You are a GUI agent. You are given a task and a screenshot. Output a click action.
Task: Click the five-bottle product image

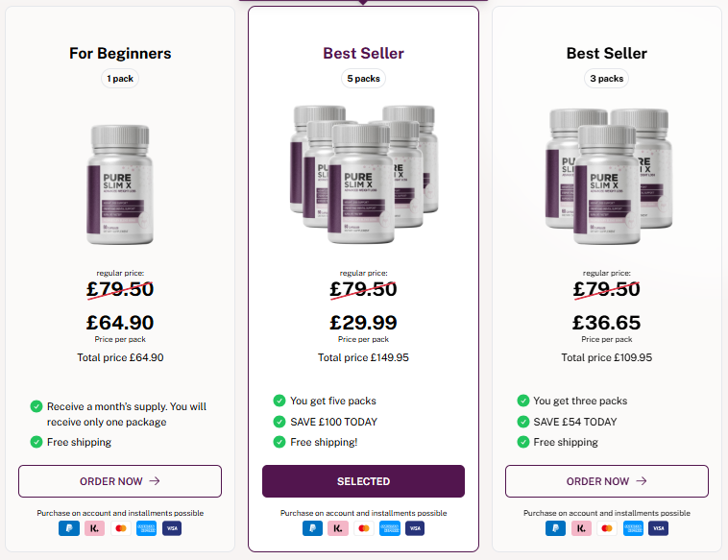click(364, 174)
